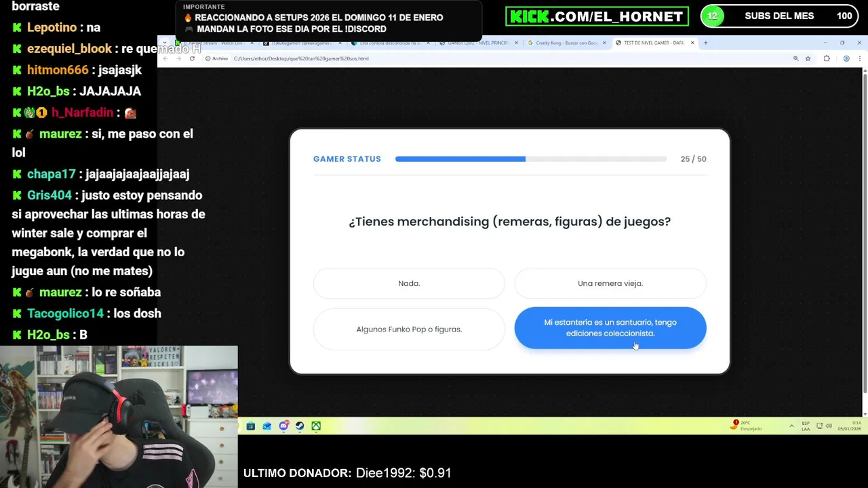Screen dimensions: 868x488
Task: Close the 'GAMER QUIZ' tab
Action: tap(516, 43)
